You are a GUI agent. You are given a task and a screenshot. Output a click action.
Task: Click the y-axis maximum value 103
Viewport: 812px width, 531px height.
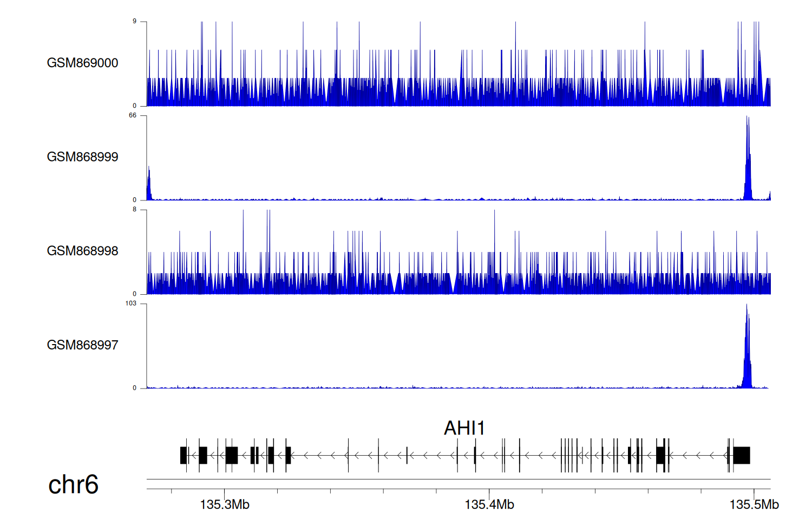(130, 303)
